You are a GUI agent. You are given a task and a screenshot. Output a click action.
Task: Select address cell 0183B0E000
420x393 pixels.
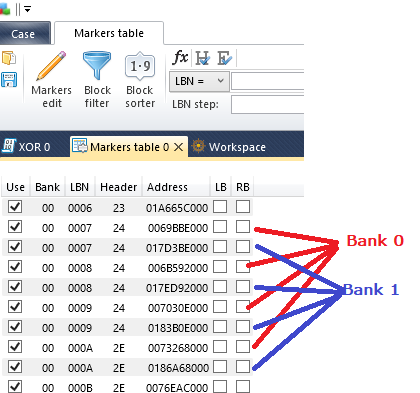[x=178, y=328]
